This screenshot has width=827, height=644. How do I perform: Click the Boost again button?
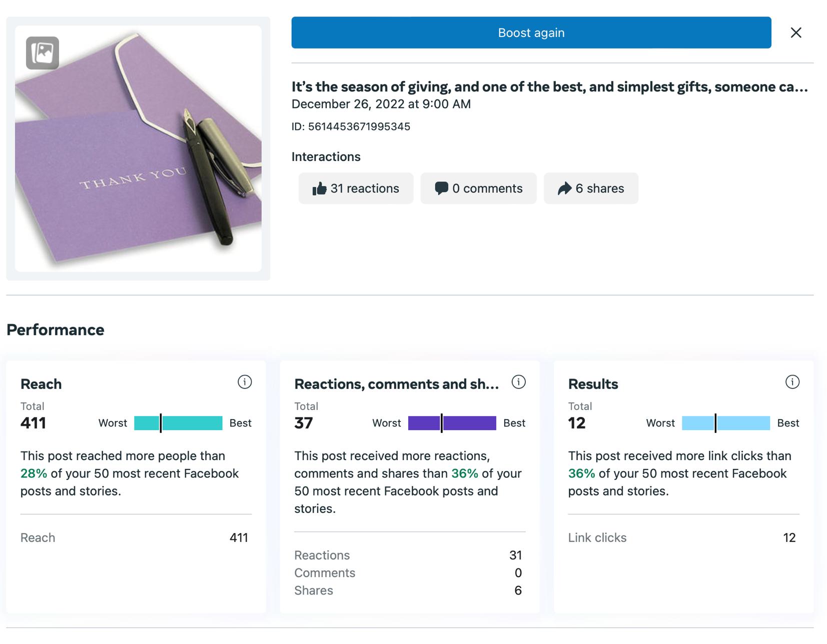coord(531,32)
